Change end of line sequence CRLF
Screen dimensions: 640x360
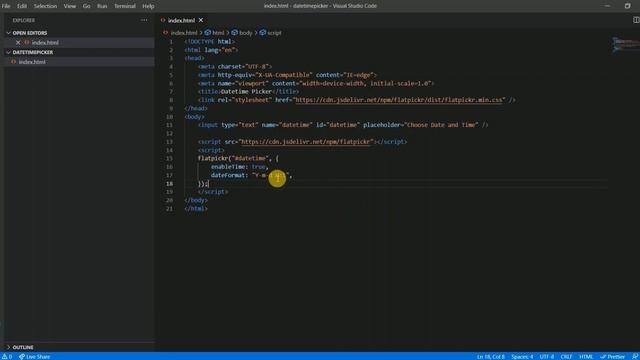click(x=566, y=356)
